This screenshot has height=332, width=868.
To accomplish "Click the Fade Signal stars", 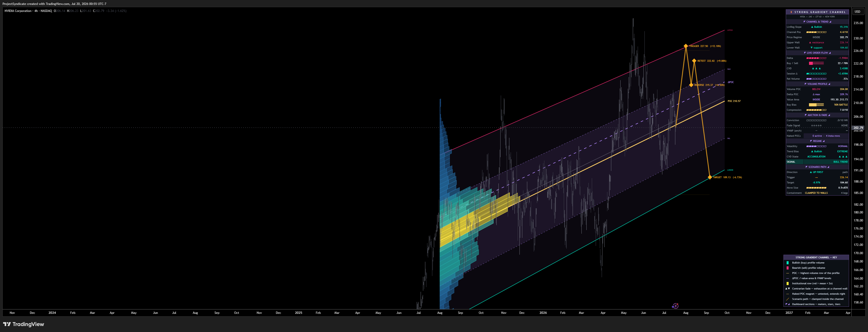I will point(816,125).
